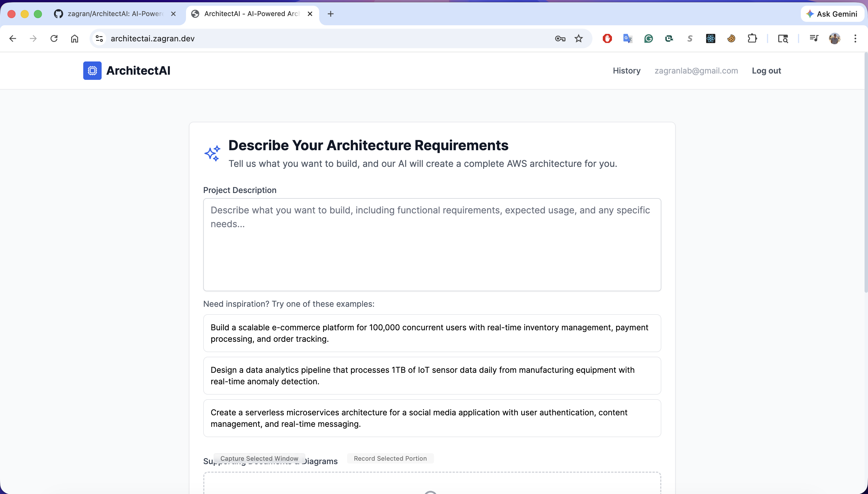
Task: Open the media controls playlist icon
Action: click(x=814, y=39)
